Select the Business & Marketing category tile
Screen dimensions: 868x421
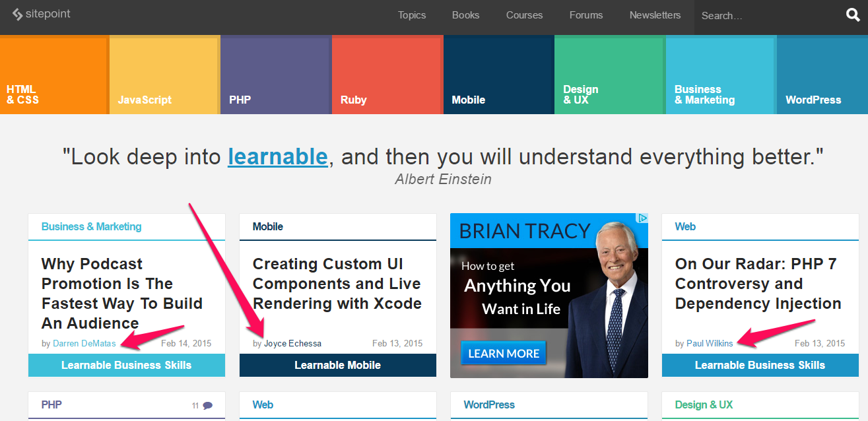coord(721,75)
